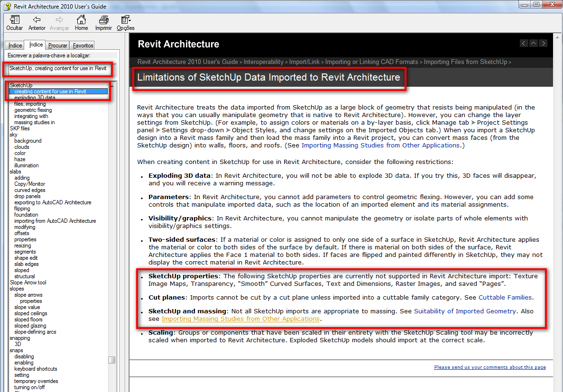Open Importing or Linking CAD Formats breadcrumb

[372, 62]
